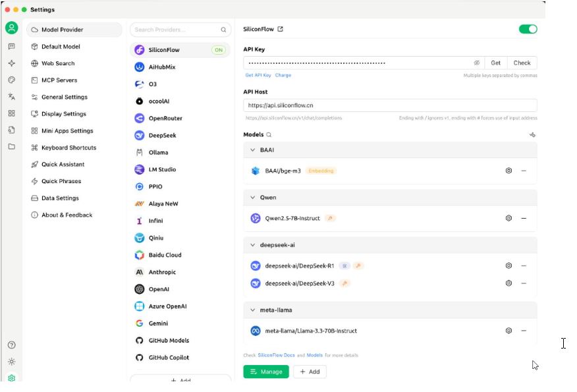The height and width of the screenshot is (392, 577).
Task: Click the green Manage models button
Action: click(x=266, y=372)
